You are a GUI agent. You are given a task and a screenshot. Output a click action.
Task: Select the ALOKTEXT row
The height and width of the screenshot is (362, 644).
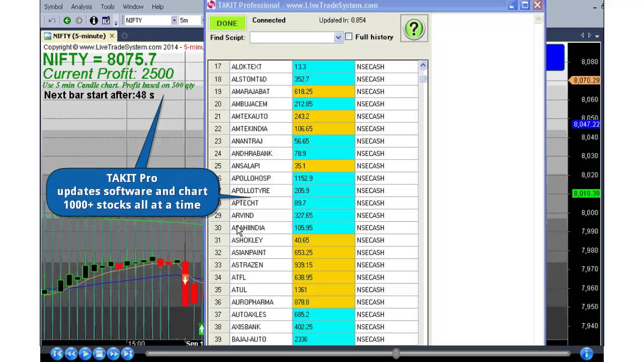(313, 66)
